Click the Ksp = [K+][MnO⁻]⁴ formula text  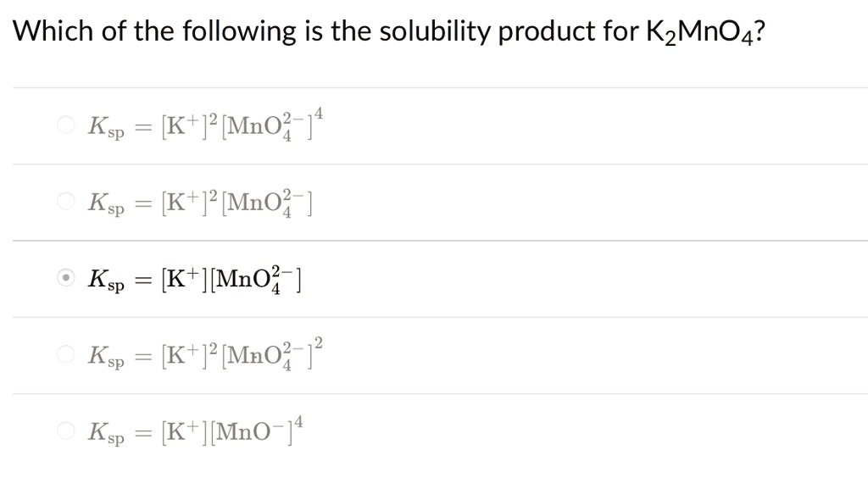click(195, 431)
